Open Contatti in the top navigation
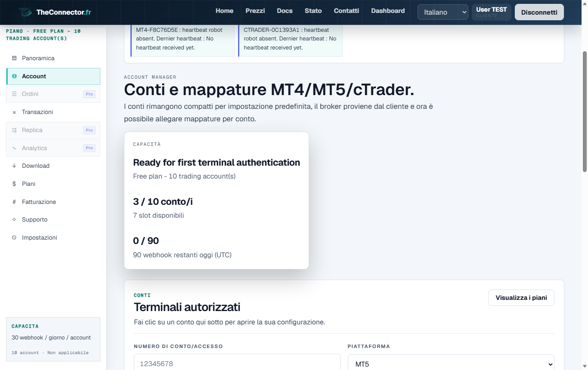The image size is (588, 370). coord(347,11)
